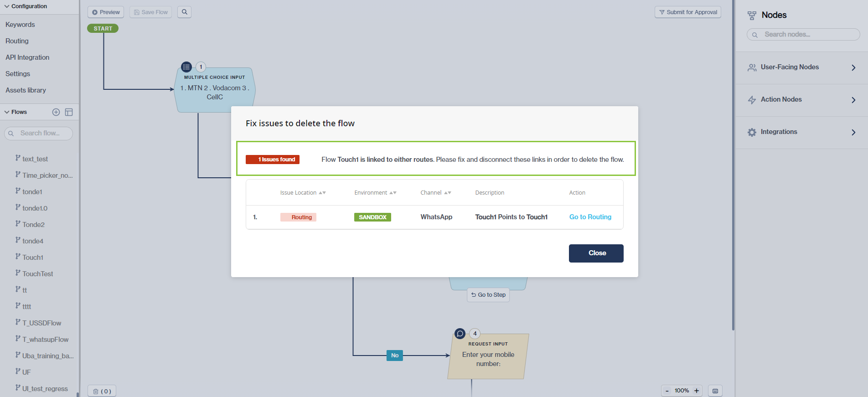Screen dimensions: 868x397
Task: Collapse the Configuration section
Action: coord(7,6)
